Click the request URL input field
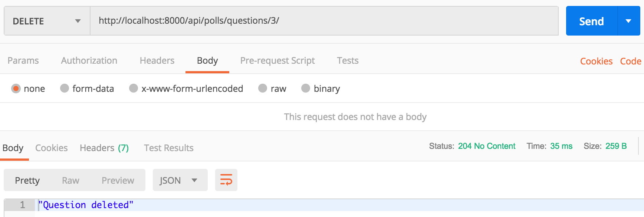 tap(324, 21)
